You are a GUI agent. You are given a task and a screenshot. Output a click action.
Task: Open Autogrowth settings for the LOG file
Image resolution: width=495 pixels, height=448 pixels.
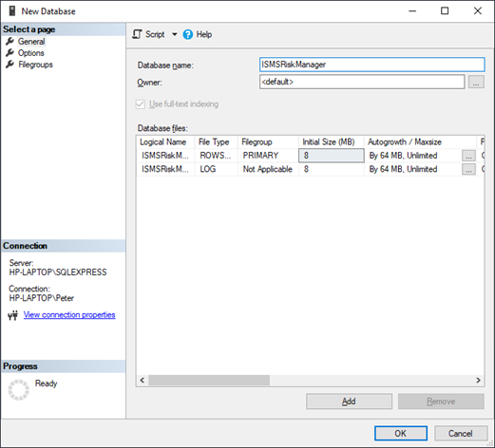coord(468,169)
